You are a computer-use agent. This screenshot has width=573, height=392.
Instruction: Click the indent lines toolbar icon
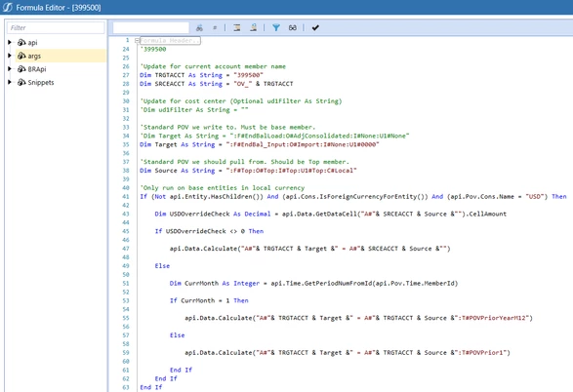(237, 27)
